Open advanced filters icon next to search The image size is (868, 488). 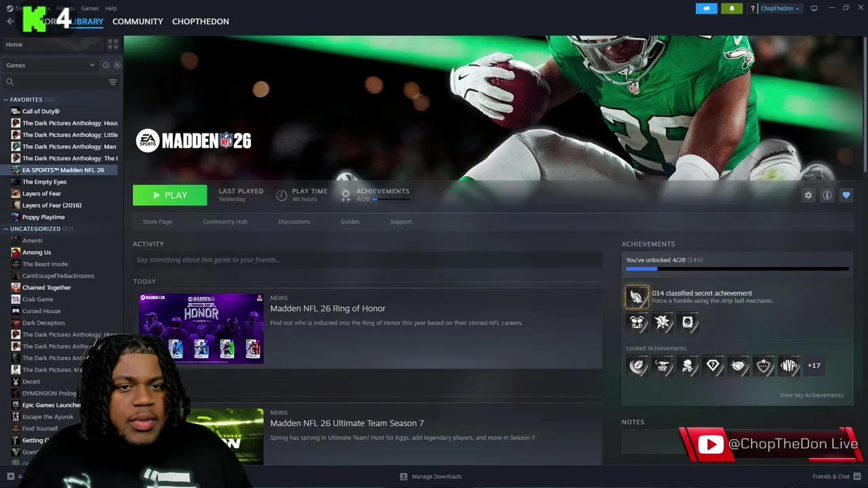tap(113, 82)
